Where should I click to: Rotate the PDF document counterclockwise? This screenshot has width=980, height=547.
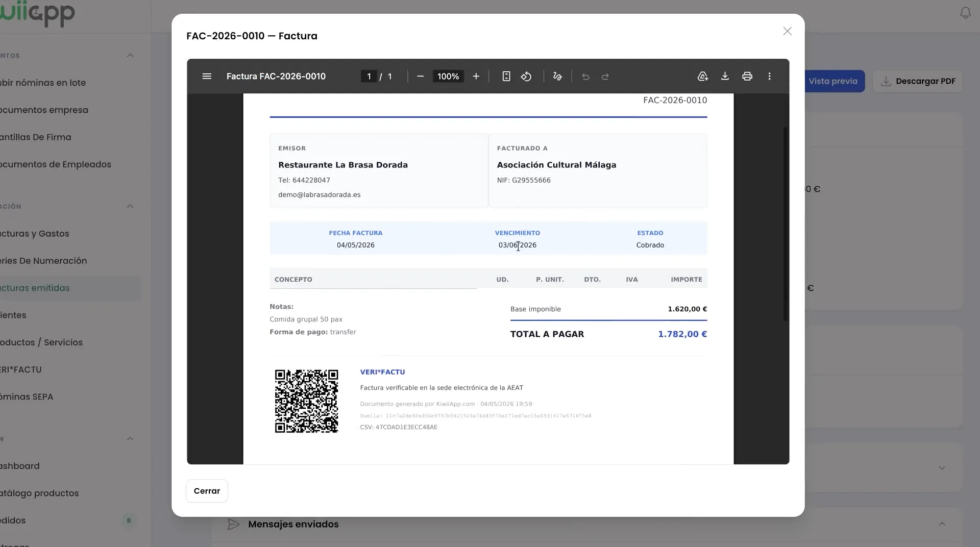[x=526, y=77]
